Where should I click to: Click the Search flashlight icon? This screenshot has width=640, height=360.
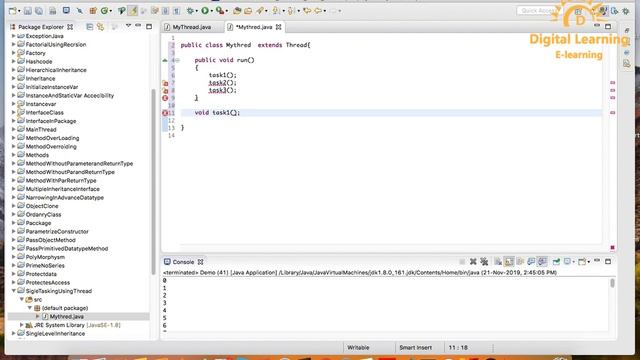[260, 11]
